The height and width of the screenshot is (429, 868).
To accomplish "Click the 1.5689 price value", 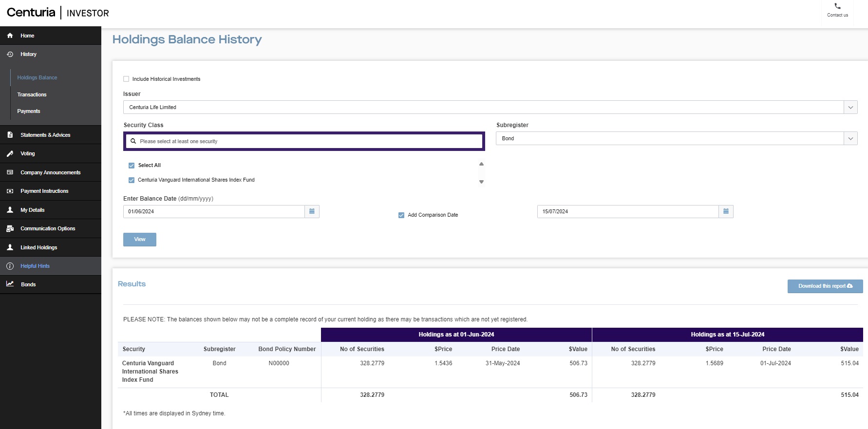I will pos(714,363).
